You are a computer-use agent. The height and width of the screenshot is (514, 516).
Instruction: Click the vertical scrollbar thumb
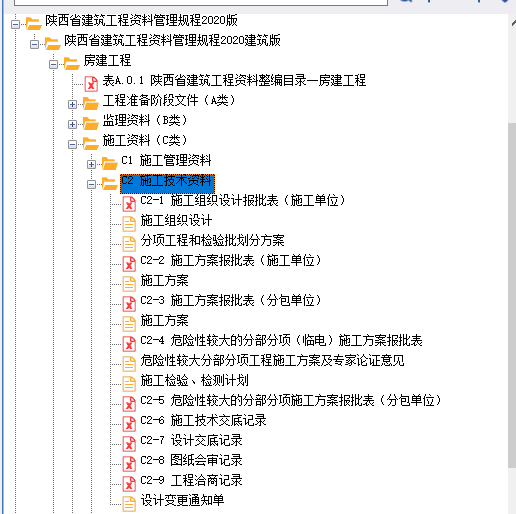point(512,295)
